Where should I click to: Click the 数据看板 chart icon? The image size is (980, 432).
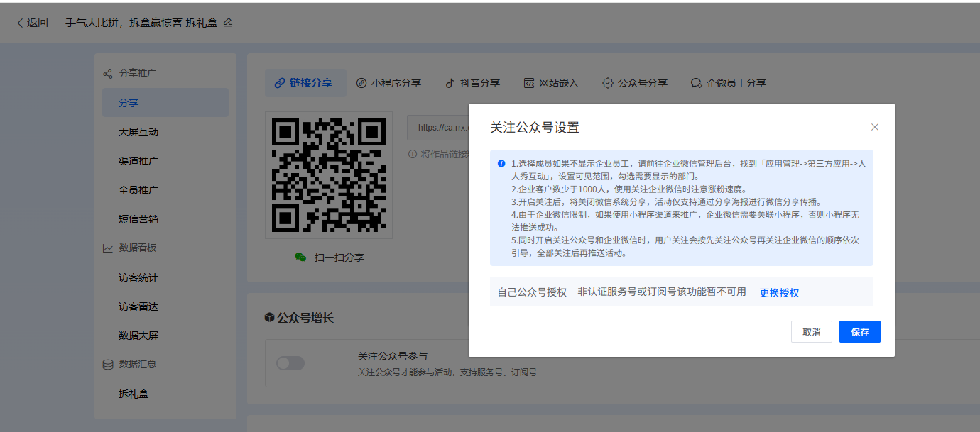click(x=108, y=248)
